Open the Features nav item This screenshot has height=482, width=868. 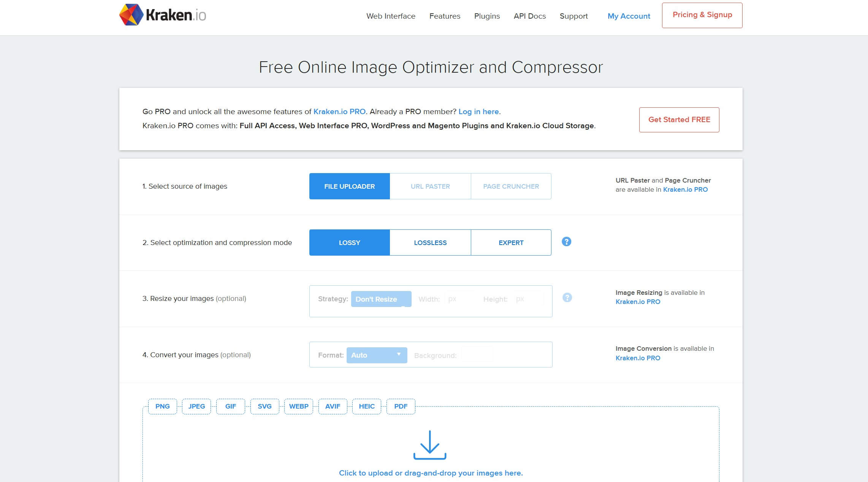(x=445, y=16)
